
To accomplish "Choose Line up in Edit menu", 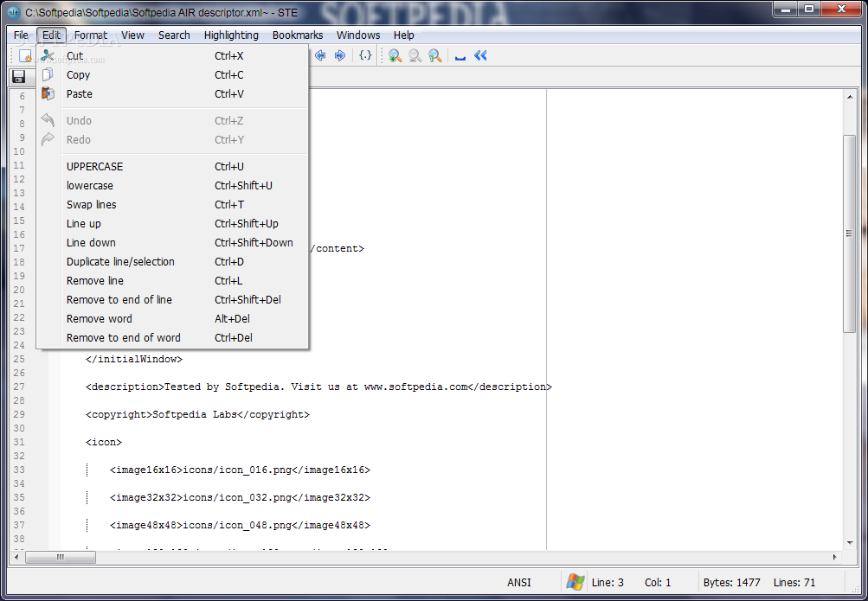I will tap(172, 223).
